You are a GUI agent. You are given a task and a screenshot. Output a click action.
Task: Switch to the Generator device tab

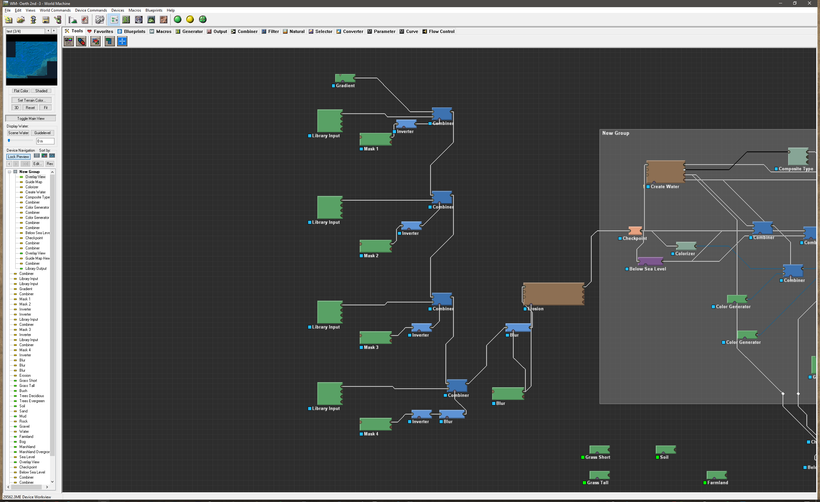point(189,31)
